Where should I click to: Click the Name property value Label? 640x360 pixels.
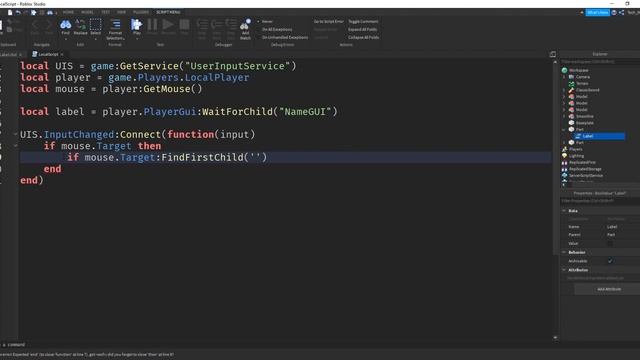tap(612, 227)
